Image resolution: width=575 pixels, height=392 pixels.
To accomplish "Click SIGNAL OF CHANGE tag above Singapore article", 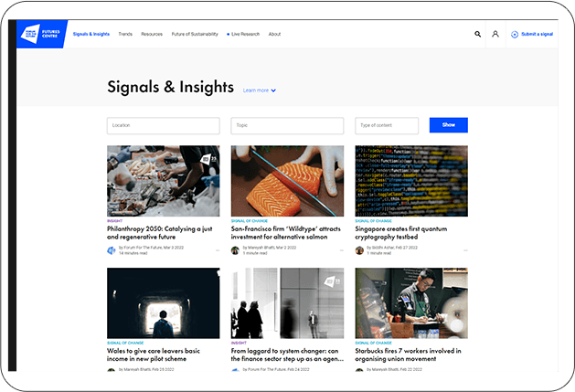I will click(x=373, y=221).
